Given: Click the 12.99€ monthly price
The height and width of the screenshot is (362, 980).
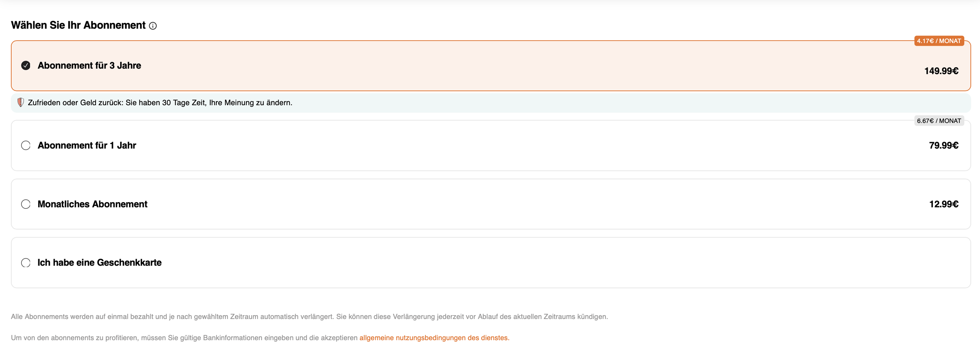Looking at the screenshot, I should (x=944, y=204).
